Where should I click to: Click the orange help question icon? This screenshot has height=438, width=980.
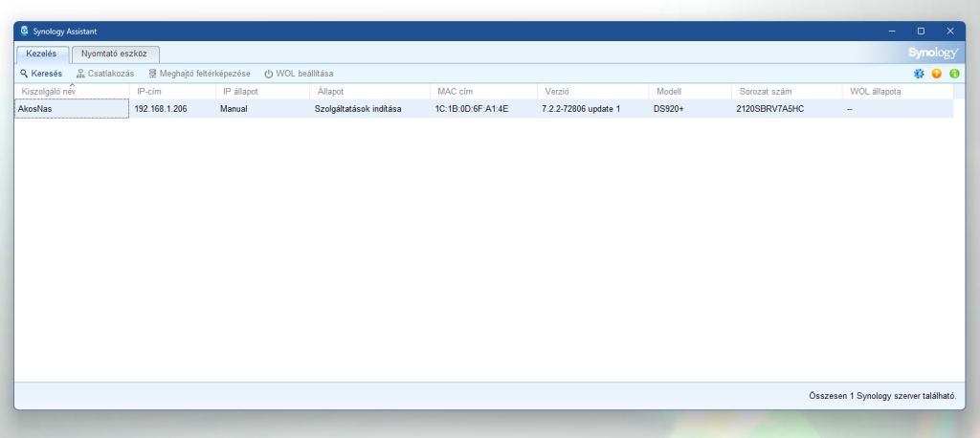[x=937, y=74]
